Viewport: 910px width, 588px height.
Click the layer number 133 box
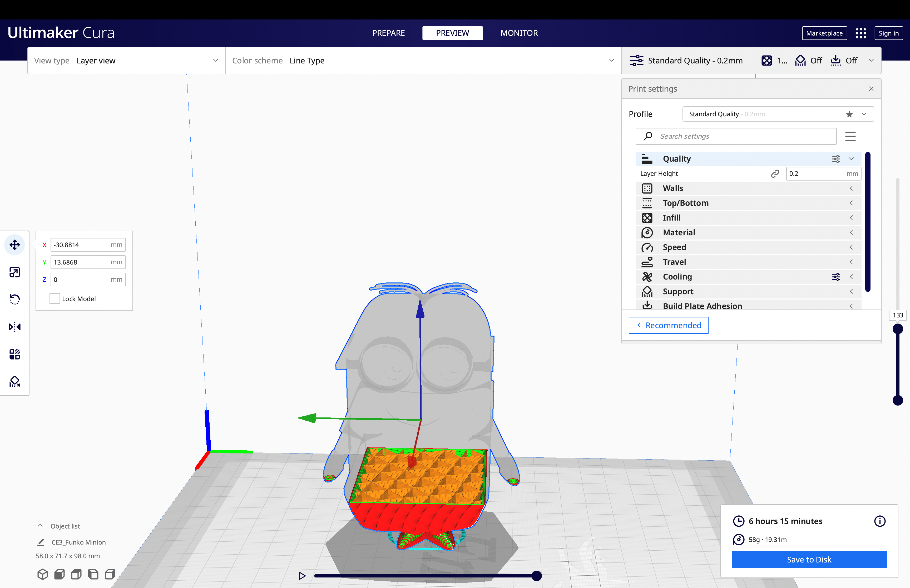pos(898,315)
